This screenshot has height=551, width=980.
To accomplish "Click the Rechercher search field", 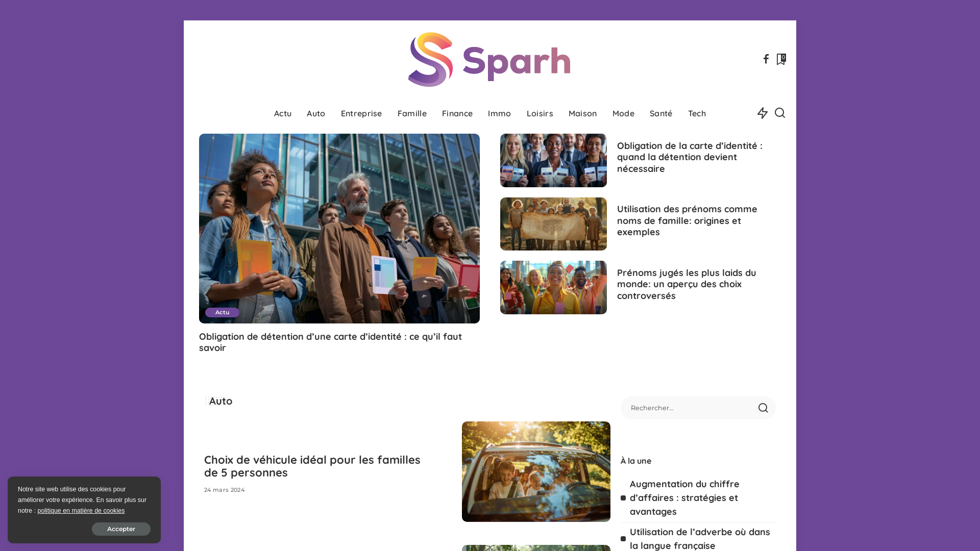I will click(689, 408).
